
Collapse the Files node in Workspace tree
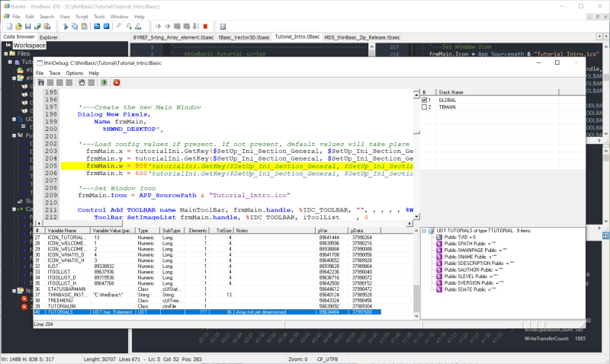pos(6,53)
